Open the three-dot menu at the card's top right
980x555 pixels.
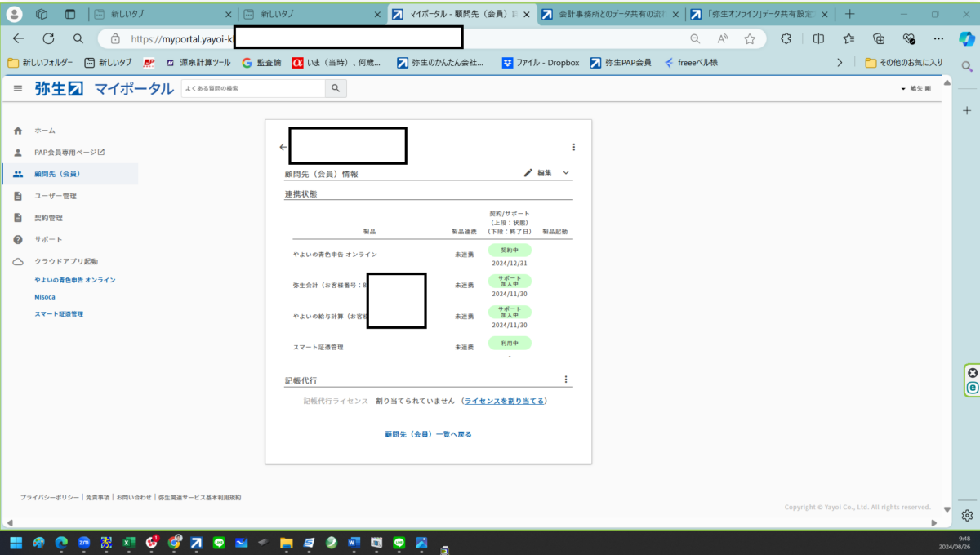pyautogui.click(x=573, y=147)
